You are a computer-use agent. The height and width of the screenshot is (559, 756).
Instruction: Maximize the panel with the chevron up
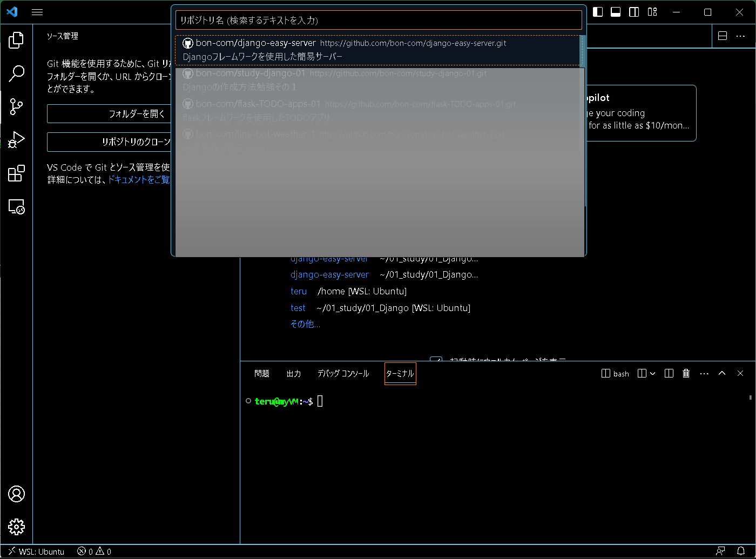pyautogui.click(x=722, y=373)
